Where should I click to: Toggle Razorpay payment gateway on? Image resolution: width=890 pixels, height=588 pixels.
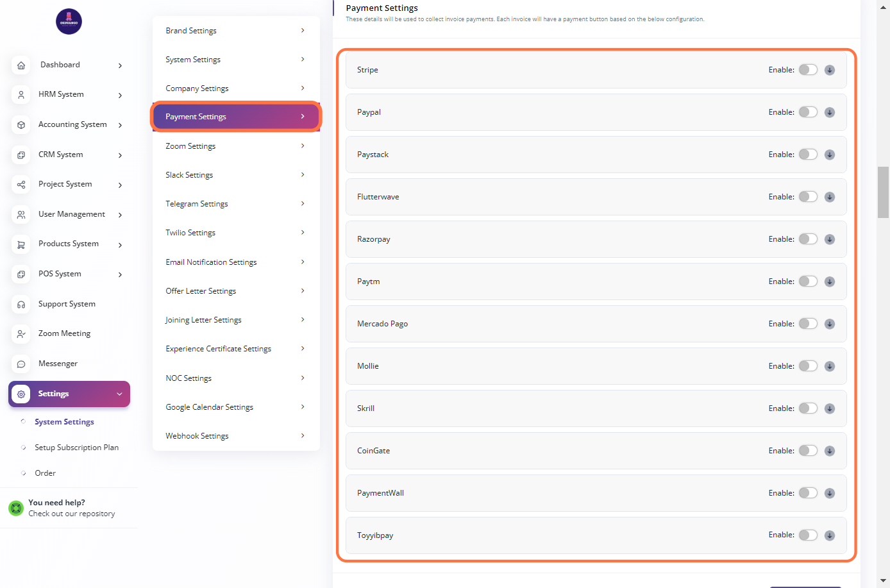click(808, 239)
